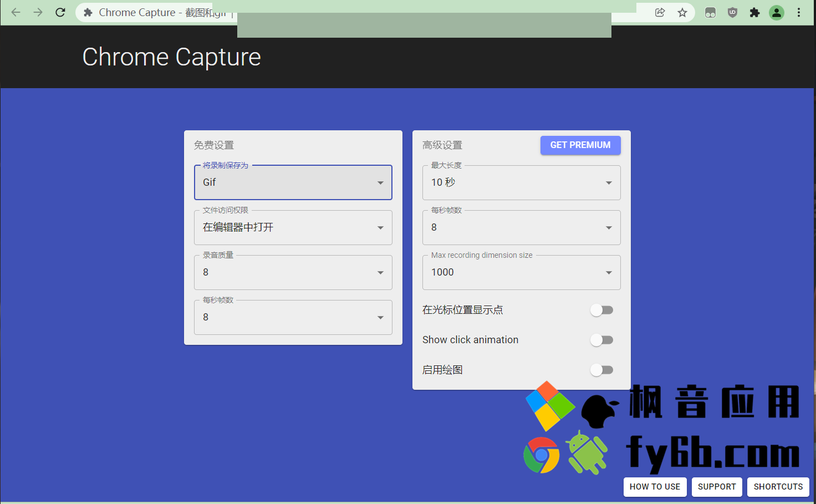Click the GET PREMIUM button
The height and width of the screenshot is (504, 816).
coord(580,145)
